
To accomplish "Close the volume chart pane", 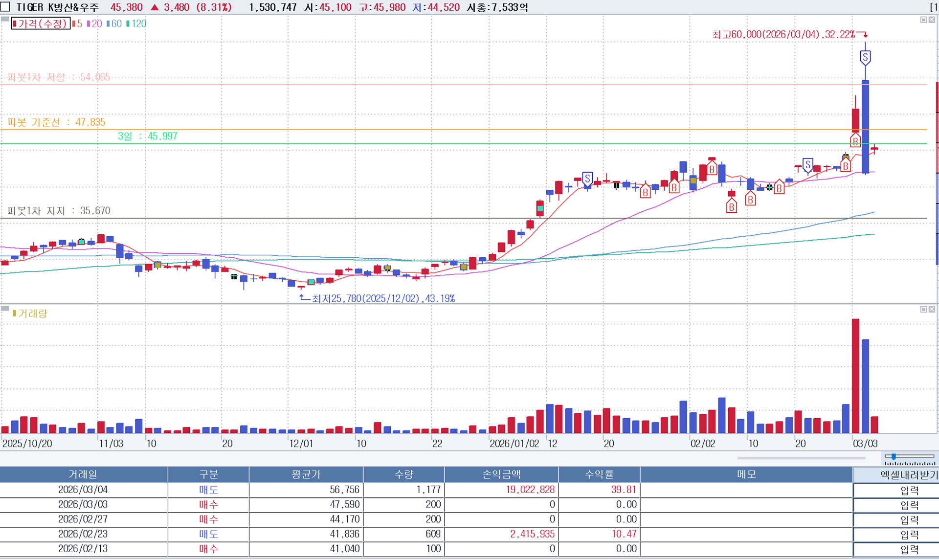I will tap(932, 309).
